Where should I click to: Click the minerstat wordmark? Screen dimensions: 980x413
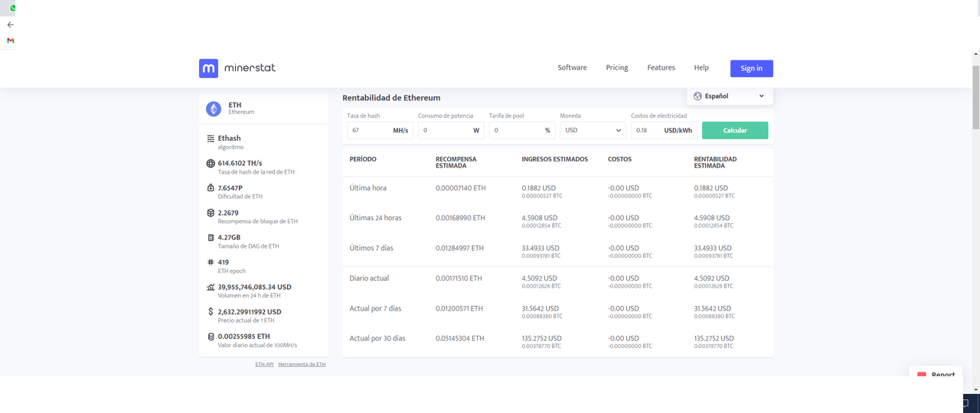click(x=250, y=68)
